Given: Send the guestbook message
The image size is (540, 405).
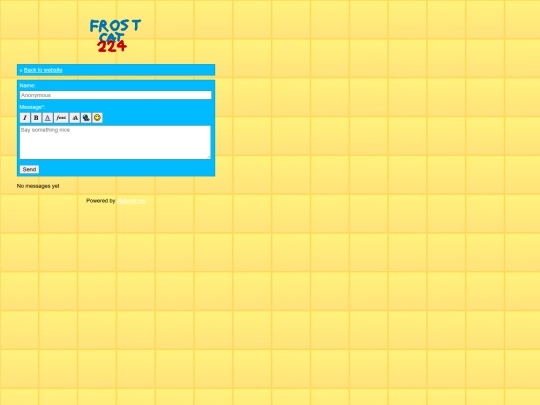Looking at the screenshot, I should (29, 169).
